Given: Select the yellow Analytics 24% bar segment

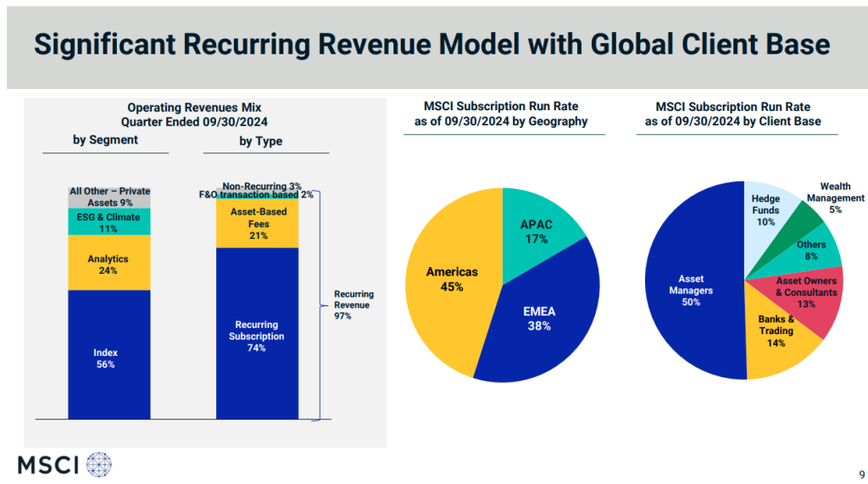Looking at the screenshot, I should click(x=109, y=264).
